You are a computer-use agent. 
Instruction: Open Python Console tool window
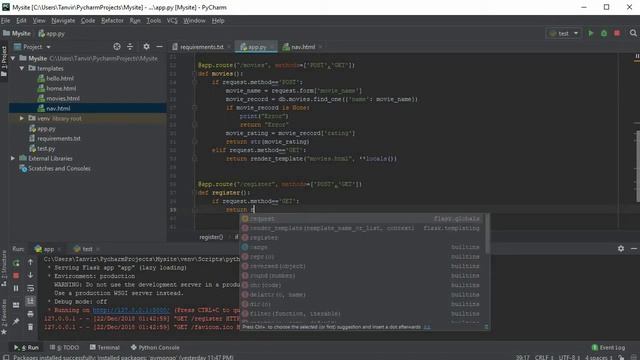click(155, 347)
